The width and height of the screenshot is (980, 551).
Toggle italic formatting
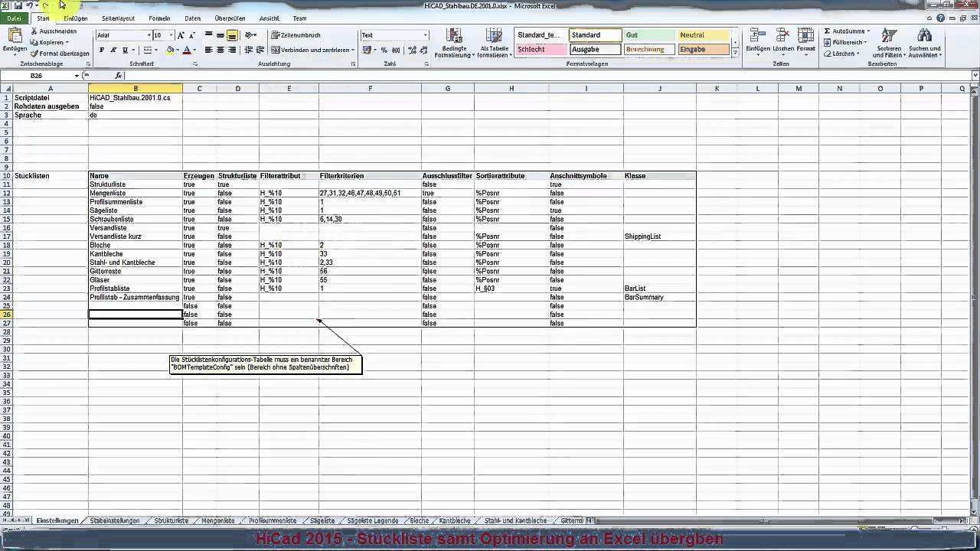[113, 51]
